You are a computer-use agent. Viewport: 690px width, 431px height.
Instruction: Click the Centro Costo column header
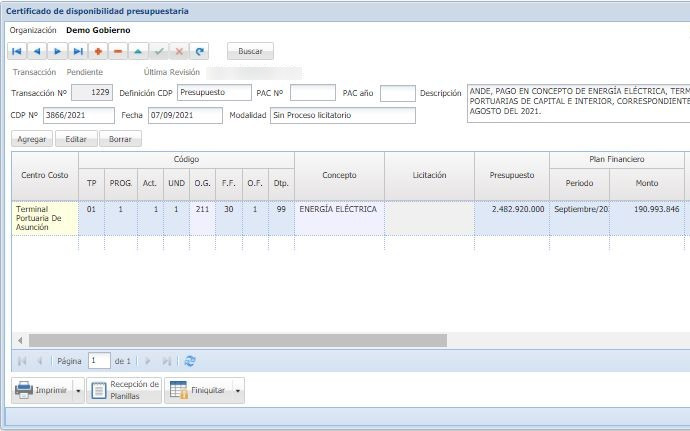(45, 175)
